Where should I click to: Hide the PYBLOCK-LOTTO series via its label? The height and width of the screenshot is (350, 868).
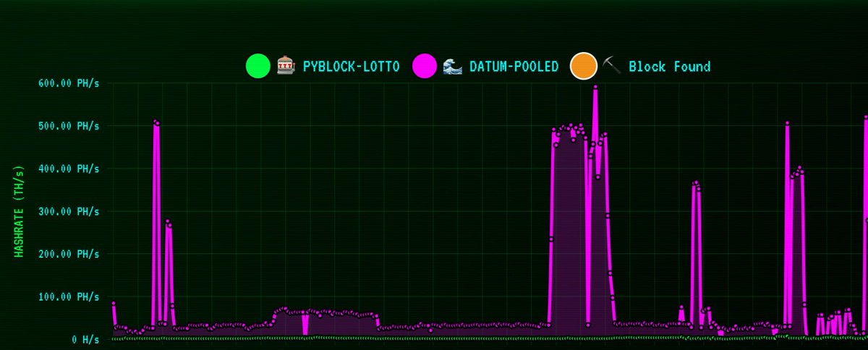pyautogui.click(x=351, y=67)
